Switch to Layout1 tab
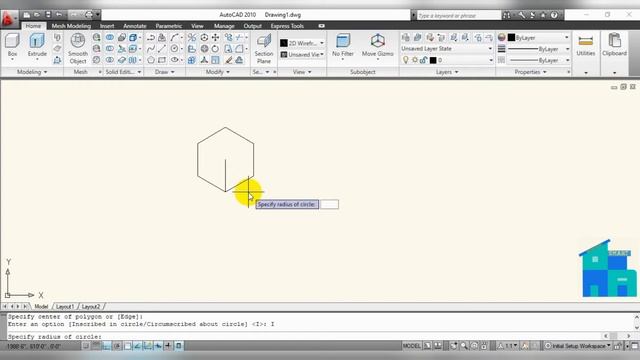 pos(65,306)
